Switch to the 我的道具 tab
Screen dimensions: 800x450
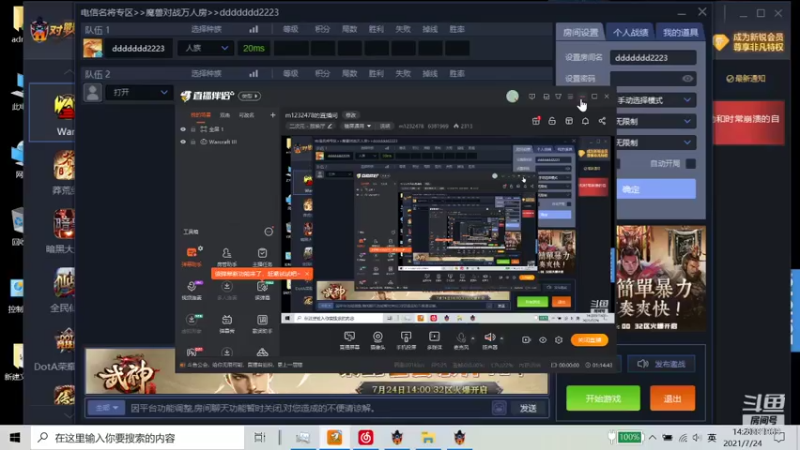click(x=680, y=32)
